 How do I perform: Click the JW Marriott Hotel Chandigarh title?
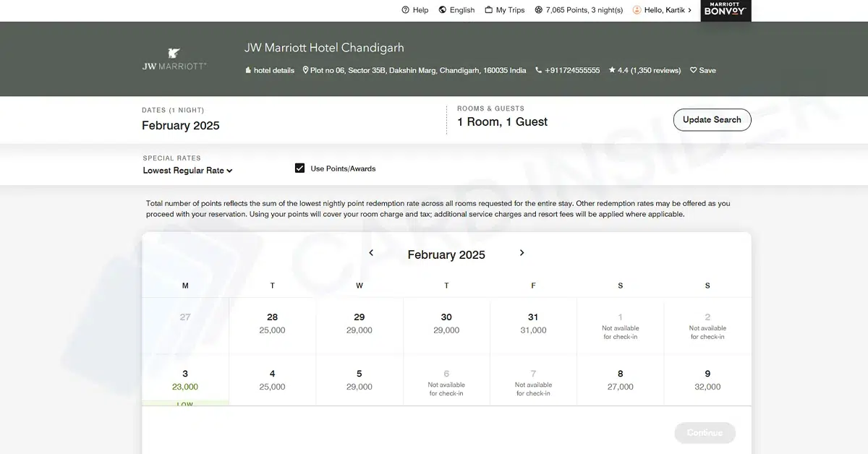[x=324, y=48]
